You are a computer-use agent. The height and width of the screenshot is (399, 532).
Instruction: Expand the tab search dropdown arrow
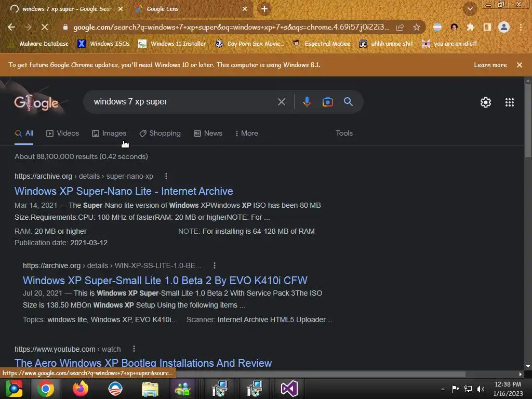(x=470, y=9)
